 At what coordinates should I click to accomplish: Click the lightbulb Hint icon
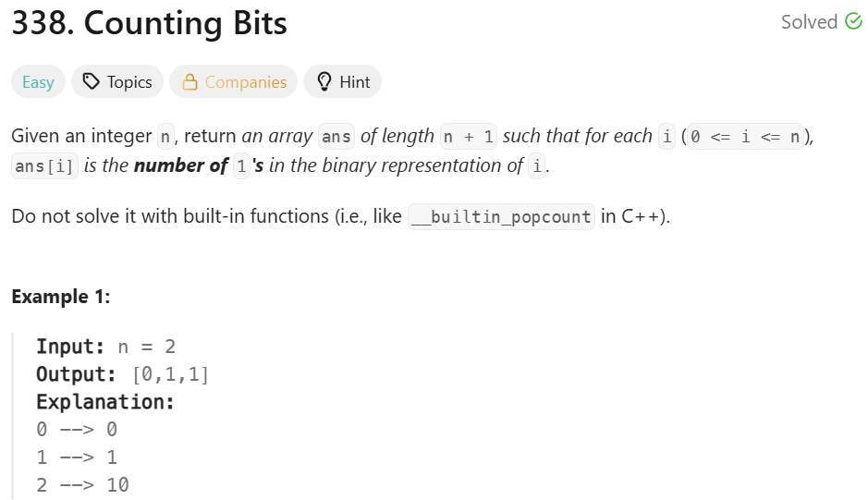coord(324,82)
